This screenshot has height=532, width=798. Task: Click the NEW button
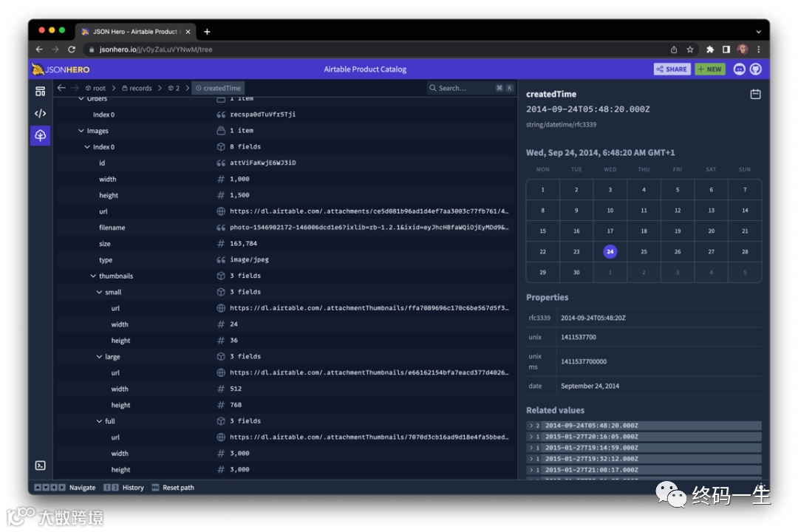point(710,69)
